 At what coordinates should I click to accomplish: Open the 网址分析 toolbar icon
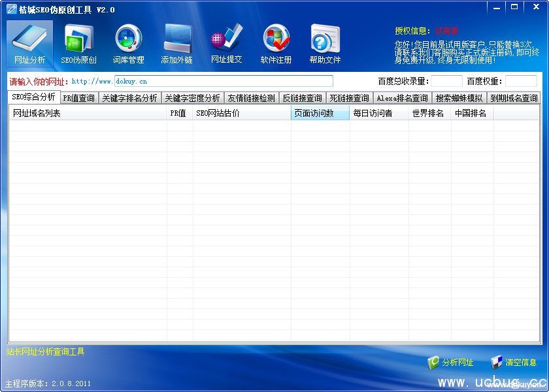coord(30,43)
